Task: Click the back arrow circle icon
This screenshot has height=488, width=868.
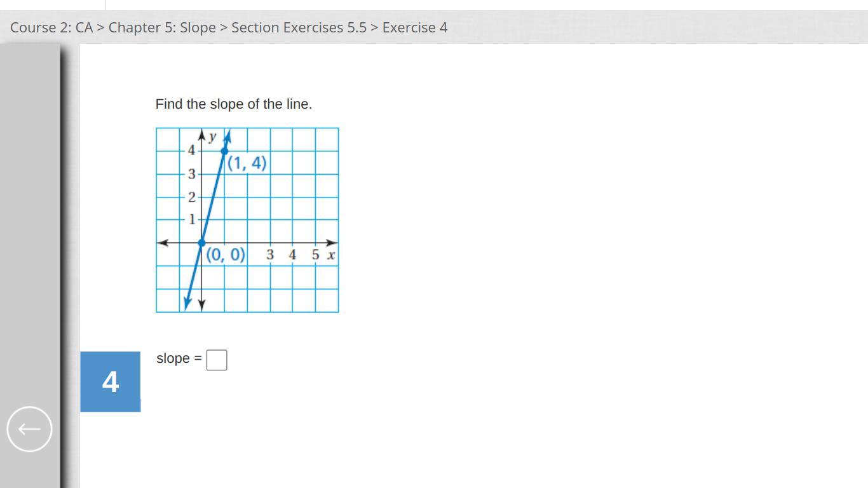Action: click(x=29, y=429)
